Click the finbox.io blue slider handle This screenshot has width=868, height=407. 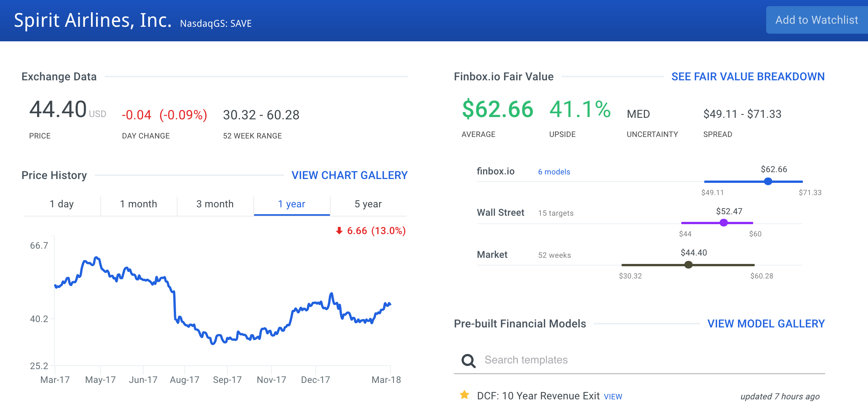click(768, 181)
